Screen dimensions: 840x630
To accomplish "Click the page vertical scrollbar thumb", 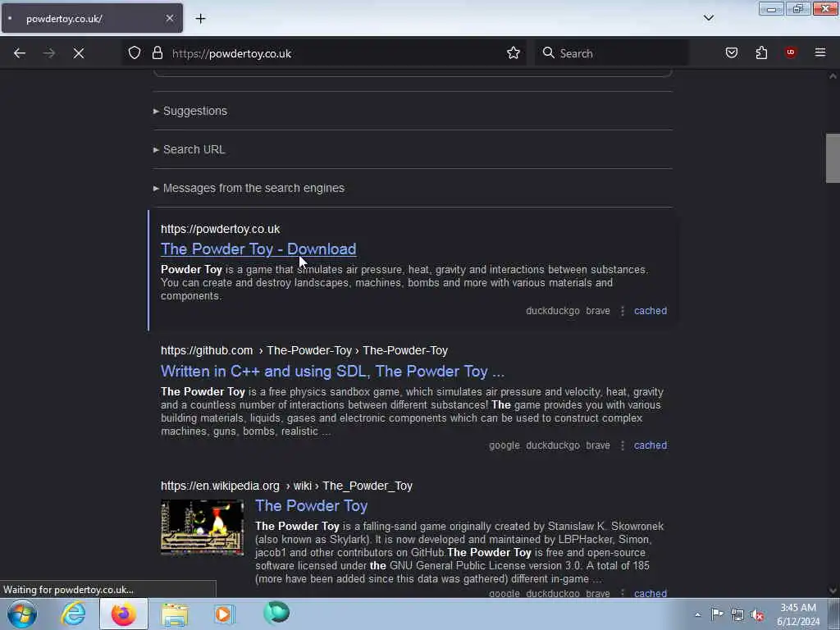I will point(833,158).
